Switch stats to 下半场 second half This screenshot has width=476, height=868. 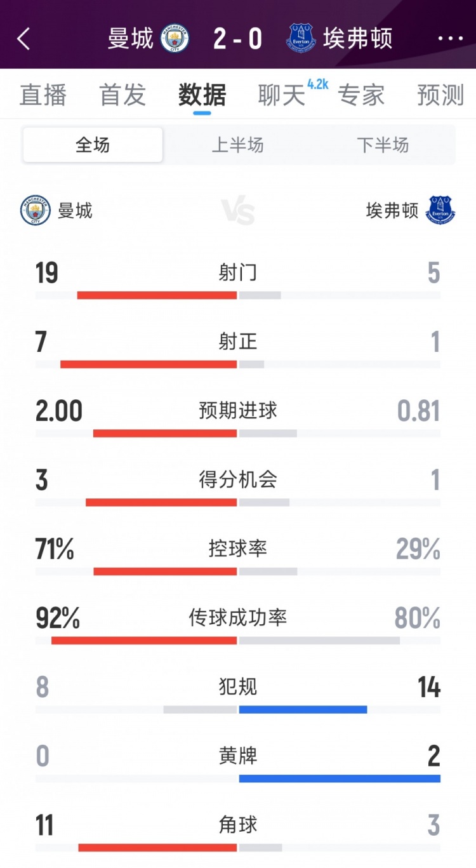383,145
